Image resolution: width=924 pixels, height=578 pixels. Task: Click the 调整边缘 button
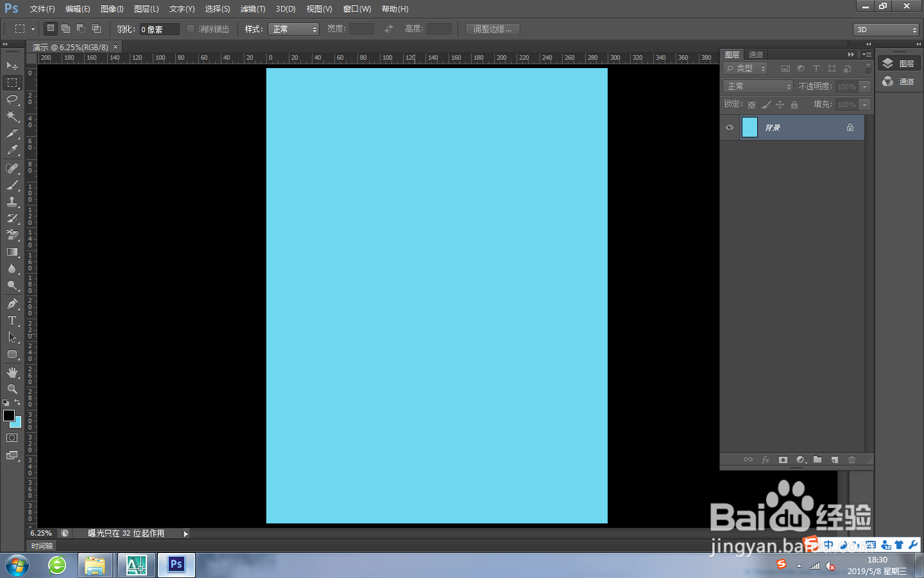[x=493, y=29]
